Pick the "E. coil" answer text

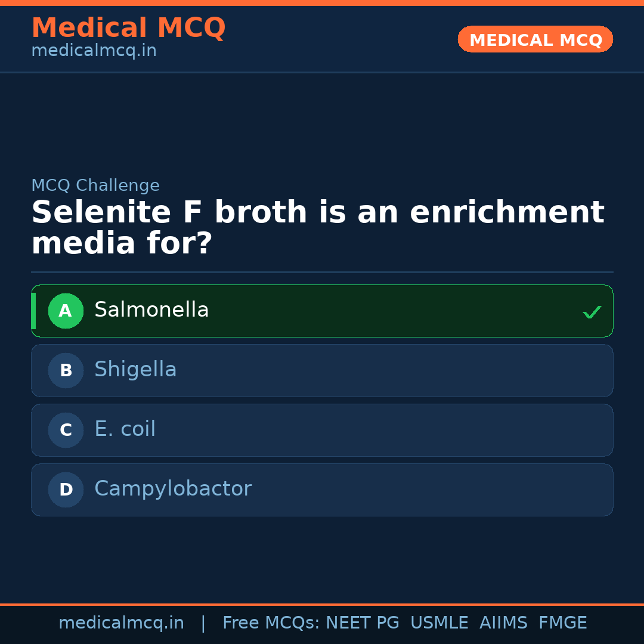125,429
